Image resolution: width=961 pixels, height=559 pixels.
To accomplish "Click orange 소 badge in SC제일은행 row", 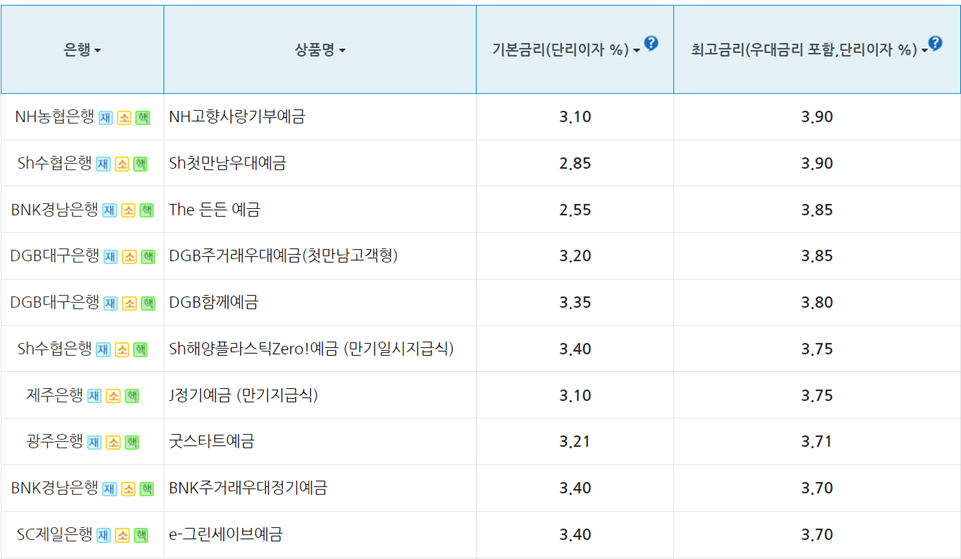I will (122, 536).
